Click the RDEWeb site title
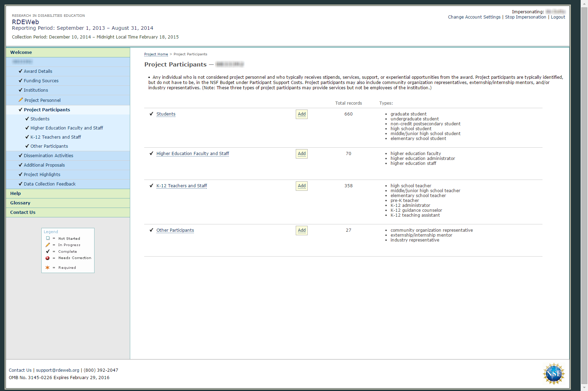588x391 pixels. point(26,22)
